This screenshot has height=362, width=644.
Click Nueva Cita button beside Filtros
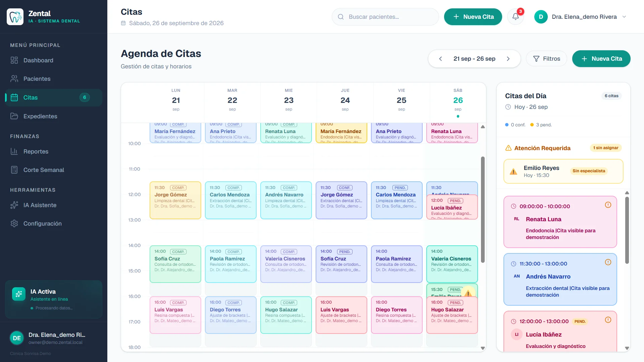(x=601, y=59)
